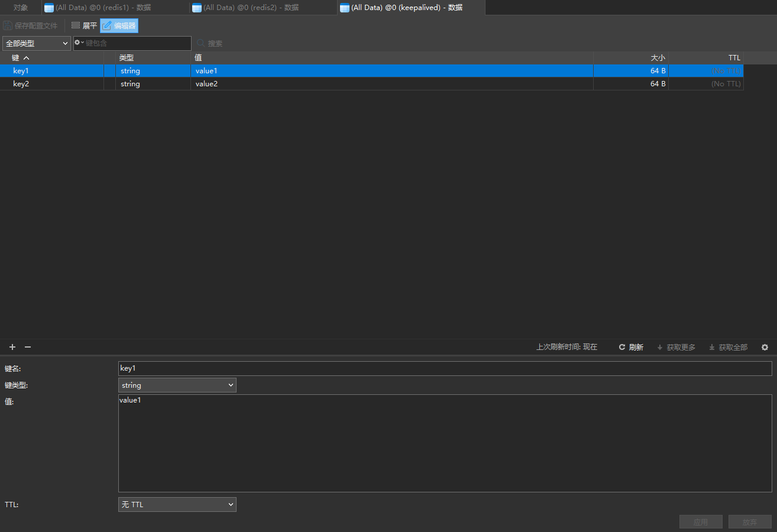777x532 pixels.
Task: Open the 全部类型 type filter dropdown
Action: [x=37, y=44]
